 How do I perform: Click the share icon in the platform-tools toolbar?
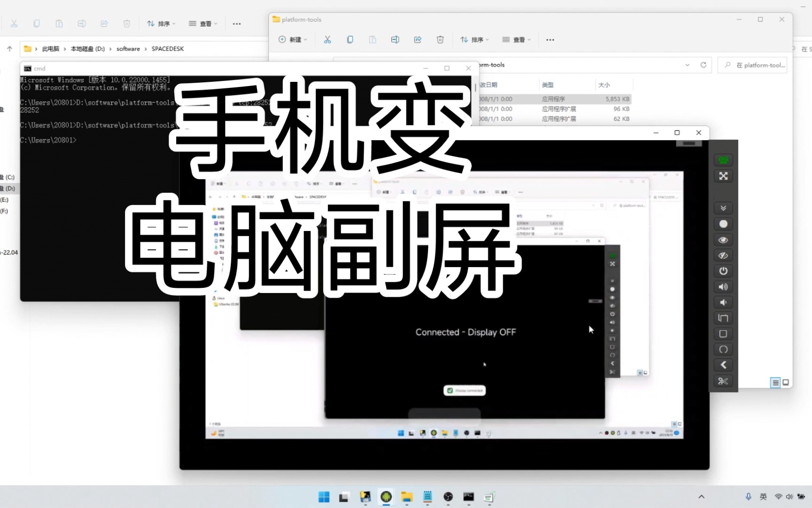(x=418, y=40)
